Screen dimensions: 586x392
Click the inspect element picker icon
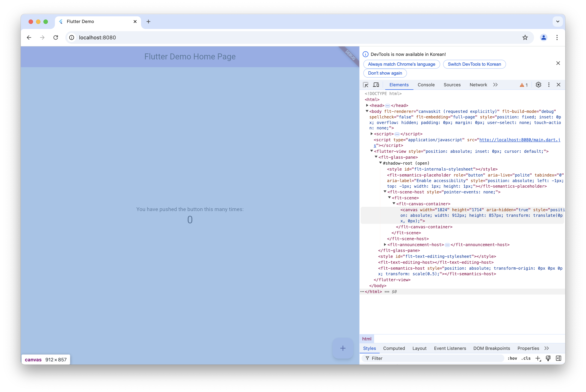click(366, 85)
